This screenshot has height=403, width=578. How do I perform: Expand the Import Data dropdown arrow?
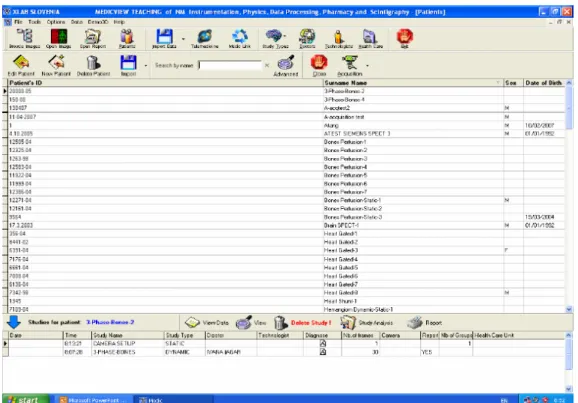[x=183, y=38]
